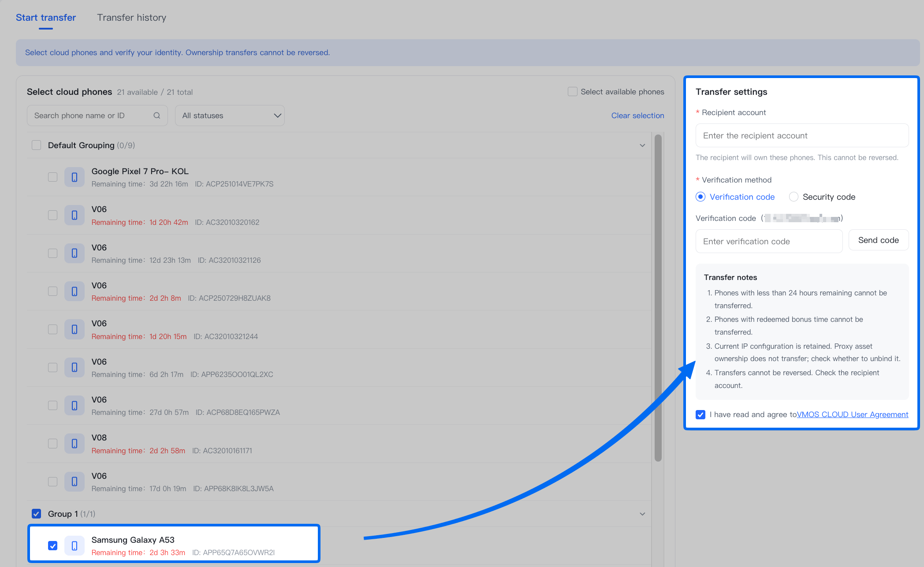
Task: Collapse the Default Grouping section chevron
Action: 642,145
